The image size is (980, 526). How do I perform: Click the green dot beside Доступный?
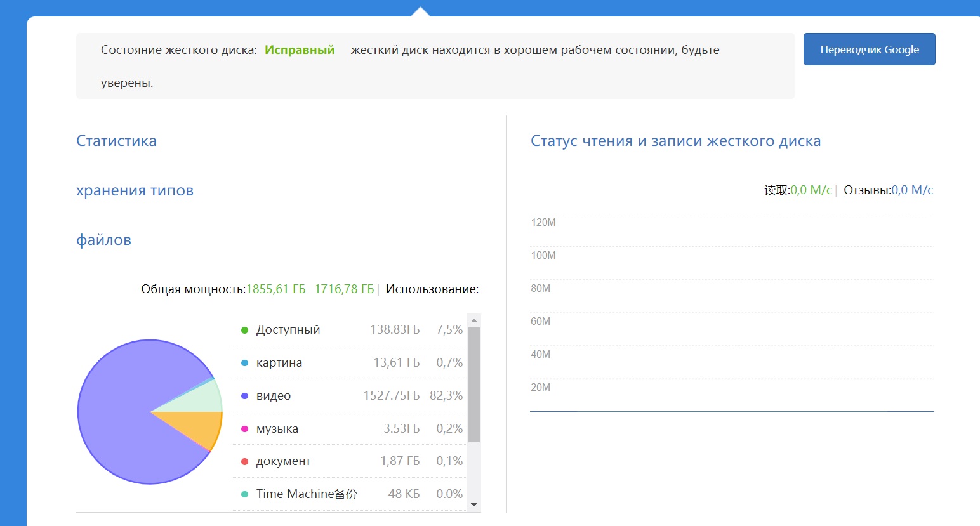(x=244, y=330)
